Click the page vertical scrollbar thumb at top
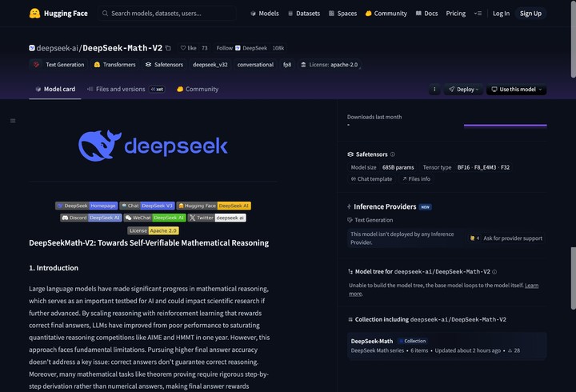Viewport: 576px width, 392px height. pos(573,41)
